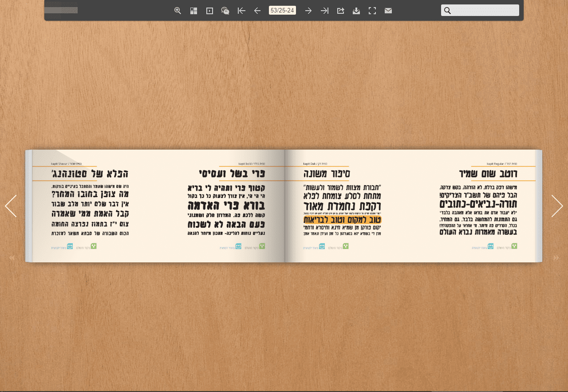568x392 pixels.
Task: Click faint double-arrow at book's left edge
Action: (12, 257)
